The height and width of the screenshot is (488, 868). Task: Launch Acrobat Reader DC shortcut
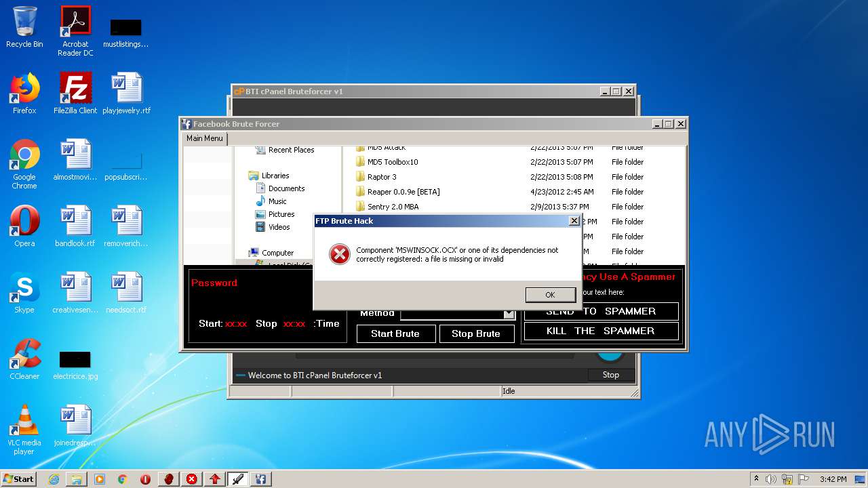tap(75, 31)
